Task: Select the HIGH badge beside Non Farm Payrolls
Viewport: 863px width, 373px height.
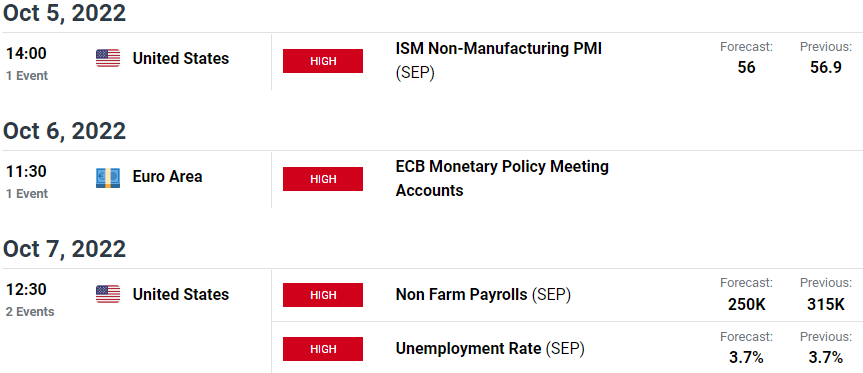Action: point(323,295)
